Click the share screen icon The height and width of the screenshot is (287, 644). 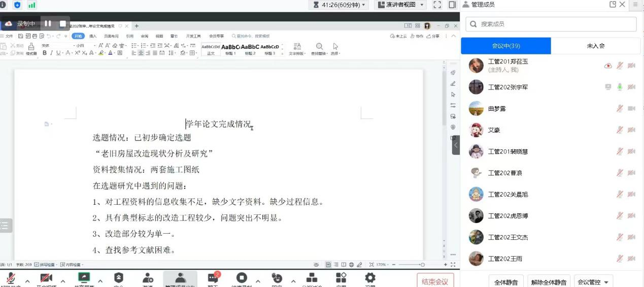84,278
